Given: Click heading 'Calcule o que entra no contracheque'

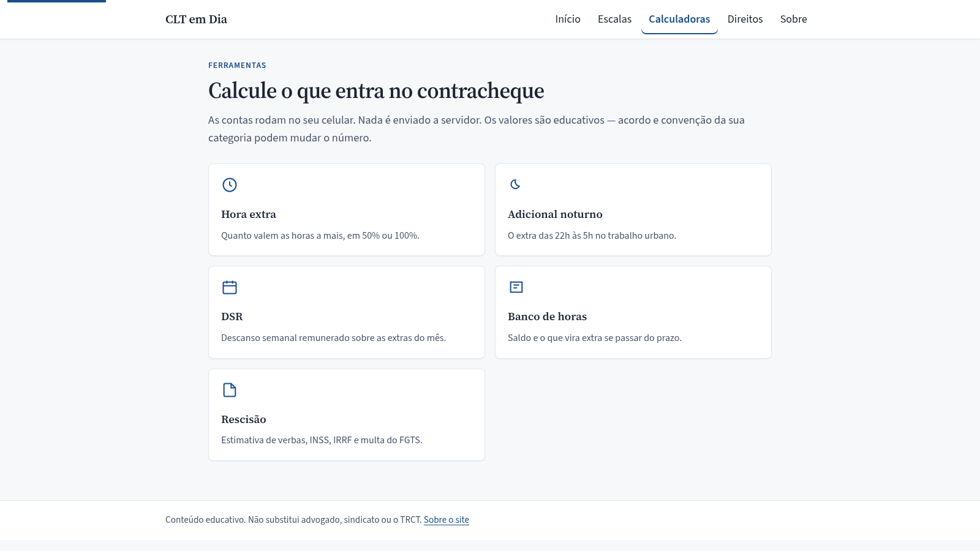Looking at the screenshot, I should pos(376,91).
